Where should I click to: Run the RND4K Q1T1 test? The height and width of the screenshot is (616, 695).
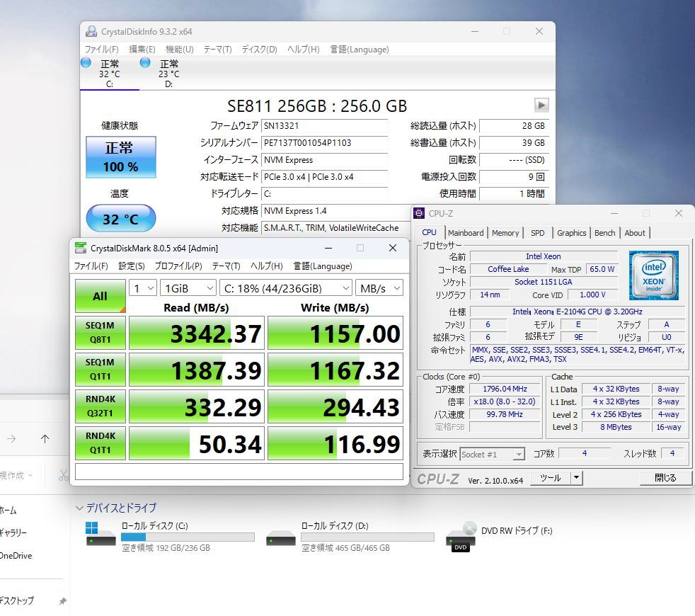[100, 443]
